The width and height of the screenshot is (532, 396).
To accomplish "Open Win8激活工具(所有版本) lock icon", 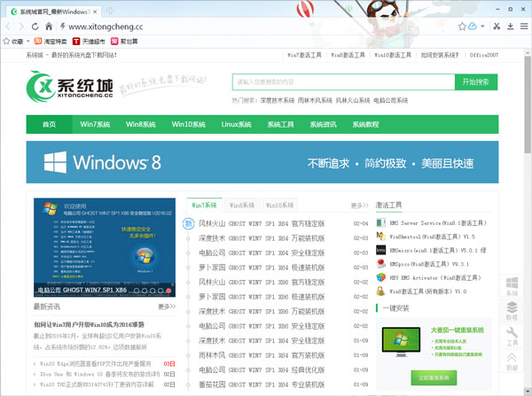I will coord(381,291).
